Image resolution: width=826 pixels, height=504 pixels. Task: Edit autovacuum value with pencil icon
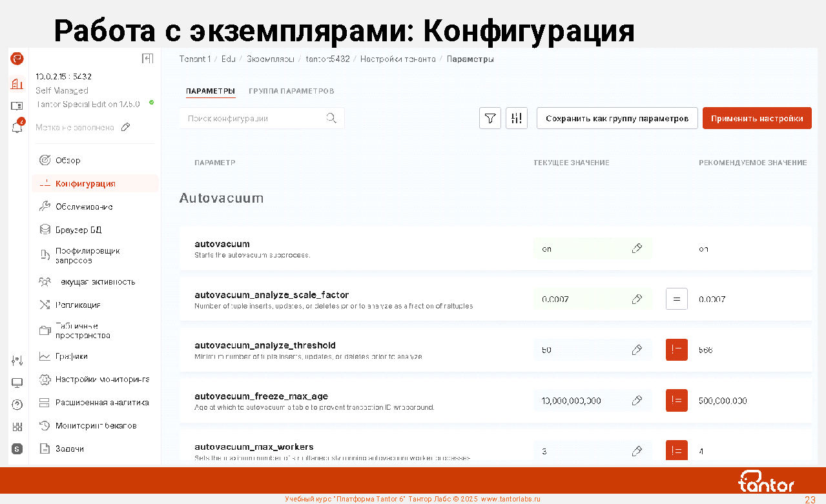click(637, 248)
